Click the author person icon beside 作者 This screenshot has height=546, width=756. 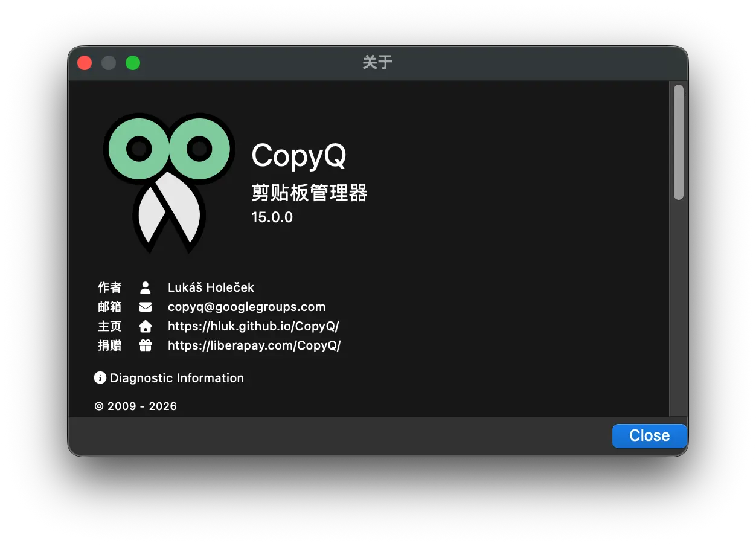(x=145, y=287)
